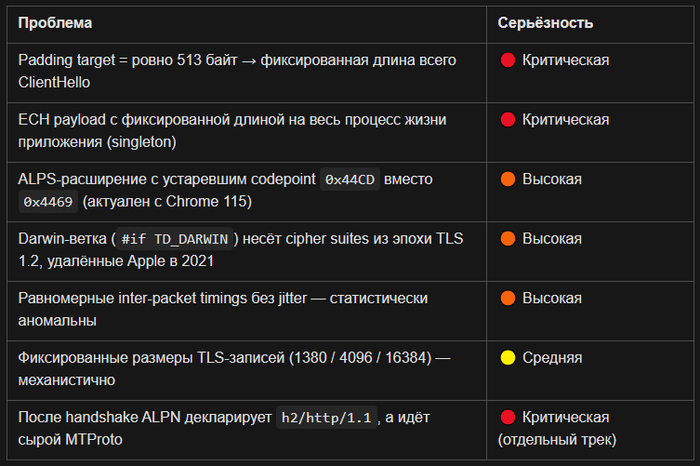The image size is (700, 466).
Task: Click the Серьёзность column header
Action: [545, 22]
